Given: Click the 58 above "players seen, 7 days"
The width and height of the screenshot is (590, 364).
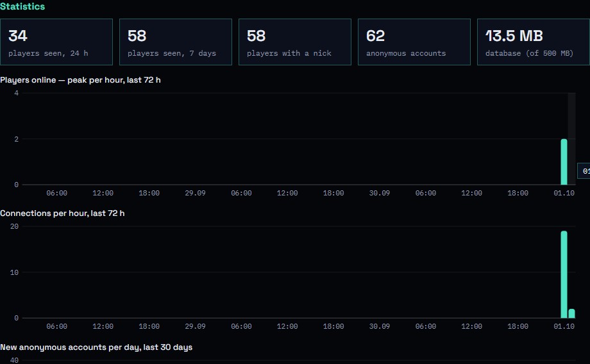Looking at the screenshot, I should [x=137, y=36].
